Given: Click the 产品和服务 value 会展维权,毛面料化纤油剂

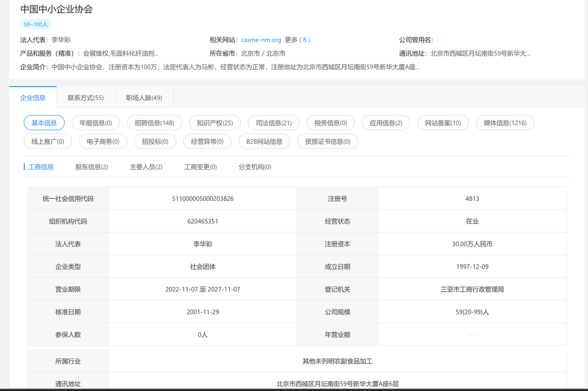Looking at the screenshot, I should (121, 53).
